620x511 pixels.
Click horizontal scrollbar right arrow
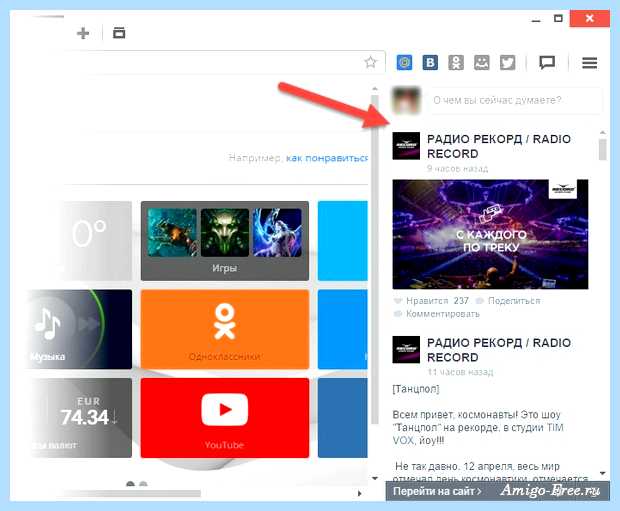click(359, 493)
